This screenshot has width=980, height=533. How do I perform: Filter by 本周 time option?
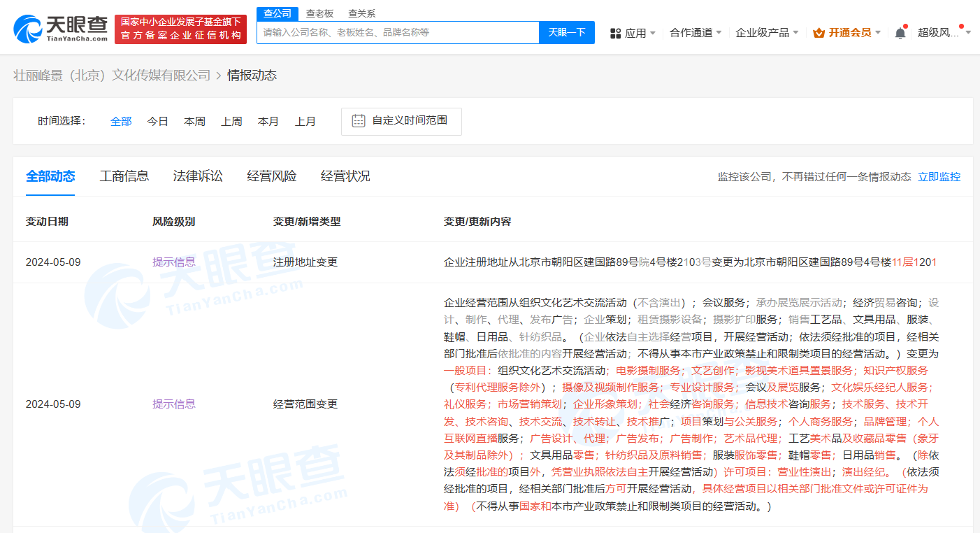(x=195, y=121)
